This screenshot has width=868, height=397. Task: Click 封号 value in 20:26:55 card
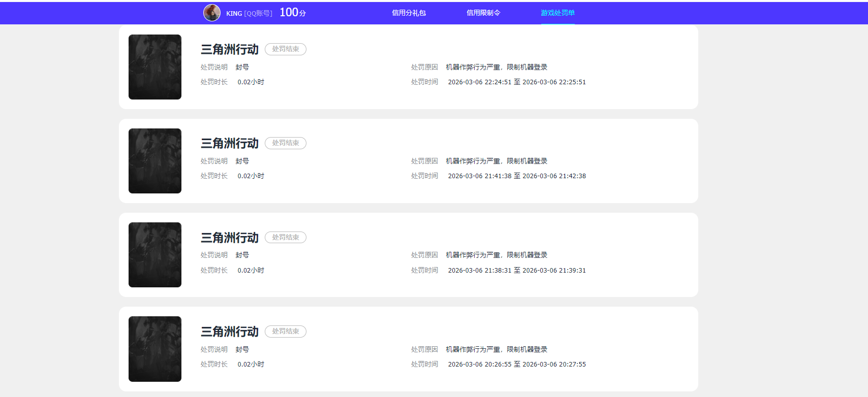tap(242, 349)
